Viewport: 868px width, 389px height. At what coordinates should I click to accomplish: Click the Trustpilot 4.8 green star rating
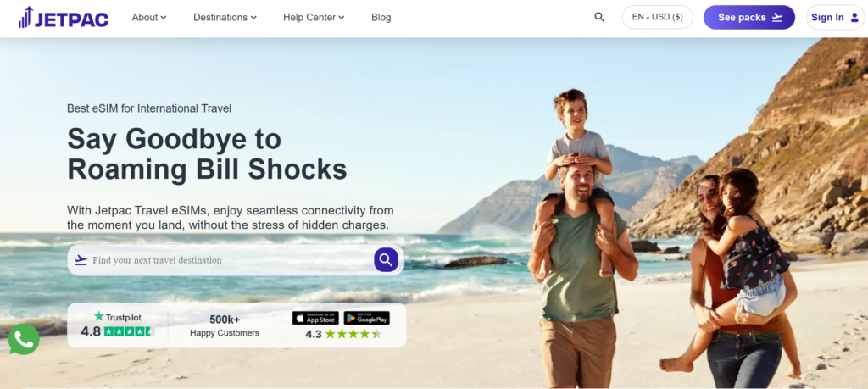(127, 331)
